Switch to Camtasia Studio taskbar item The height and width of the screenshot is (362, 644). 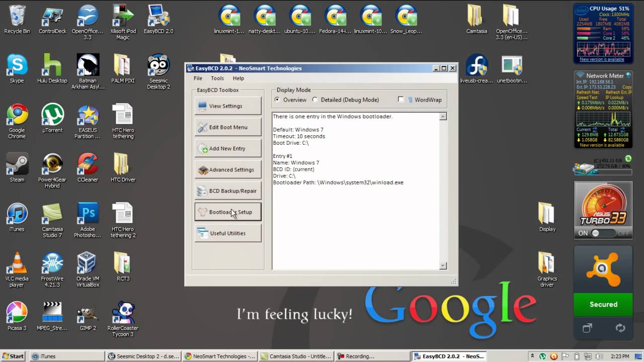point(297,356)
